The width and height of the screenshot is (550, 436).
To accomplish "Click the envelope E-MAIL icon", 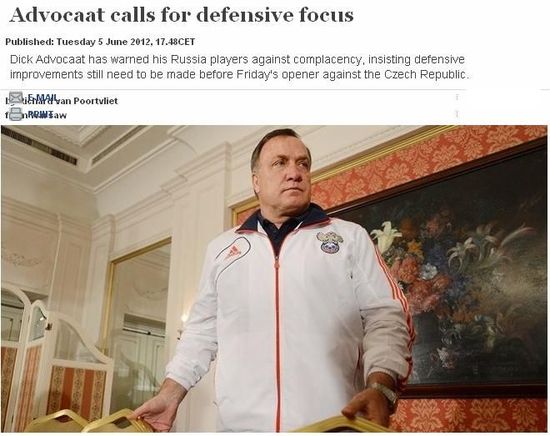I will click(x=16, y=97).
